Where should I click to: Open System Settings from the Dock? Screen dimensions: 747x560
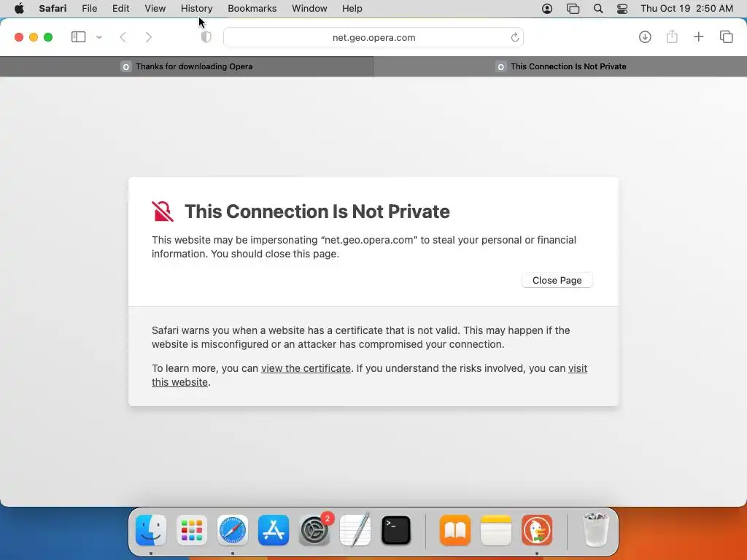point(314,529)
